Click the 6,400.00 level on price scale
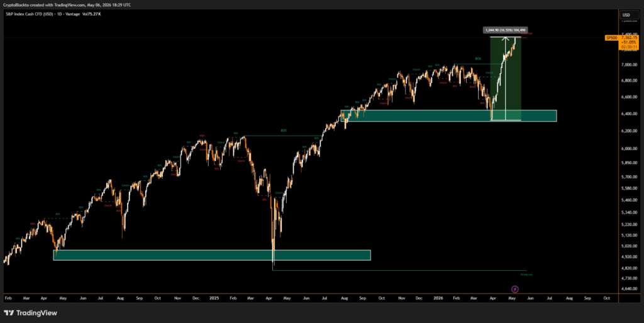Viewport: 644px width, 323px height. point(630,114)
